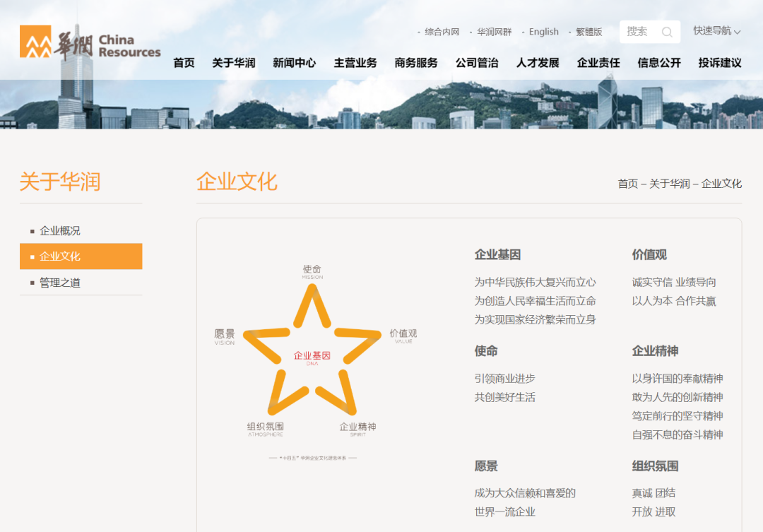
Task: Click the 价值观 section heading
Action: click(650, 254)
